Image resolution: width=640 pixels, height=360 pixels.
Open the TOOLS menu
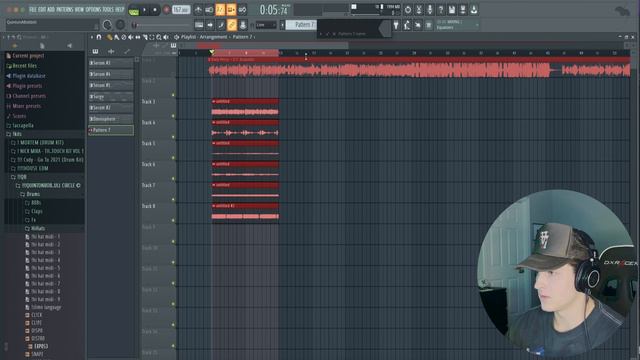pyautogui.click(x=108, y=9)
